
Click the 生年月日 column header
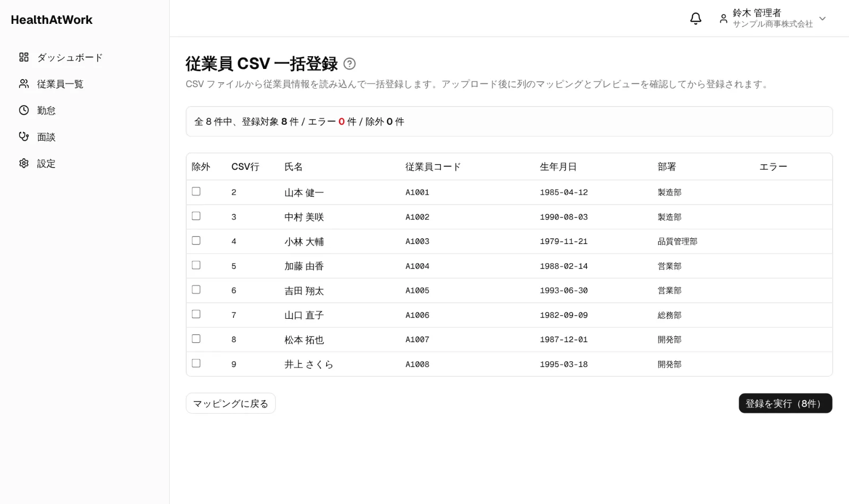(558, 167)
